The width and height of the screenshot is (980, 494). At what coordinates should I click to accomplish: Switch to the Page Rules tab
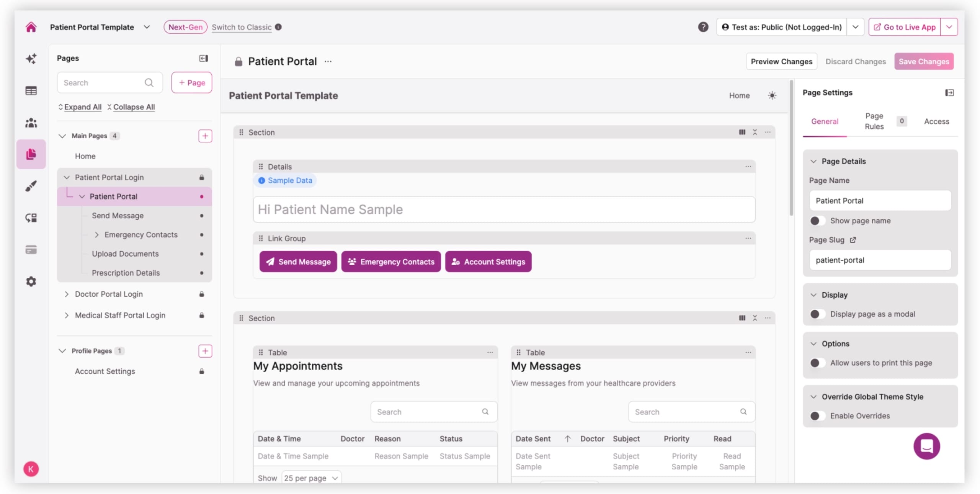point(874,121)
